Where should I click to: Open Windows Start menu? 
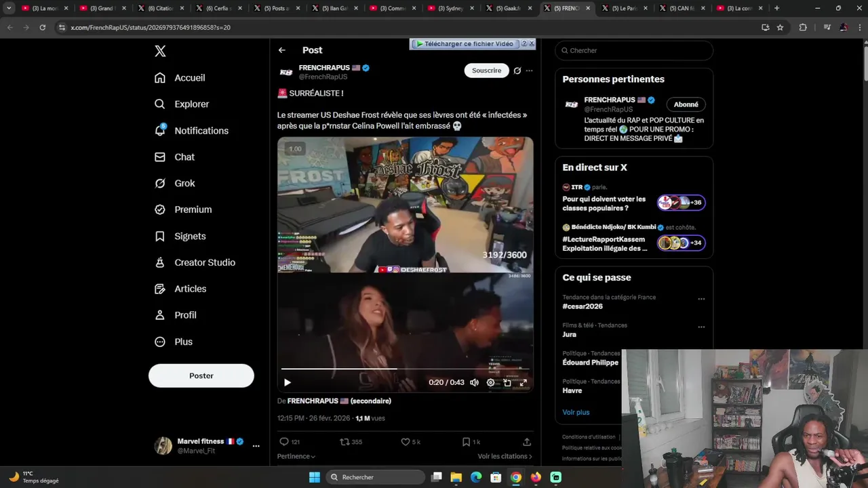315,477
